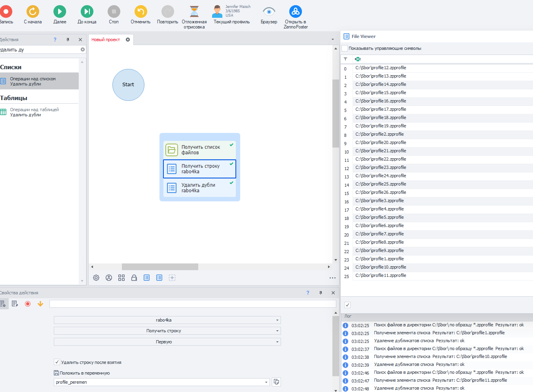Open the Браузер eye icon
This screenshot has width=533, height=392.
click(269, 12)
